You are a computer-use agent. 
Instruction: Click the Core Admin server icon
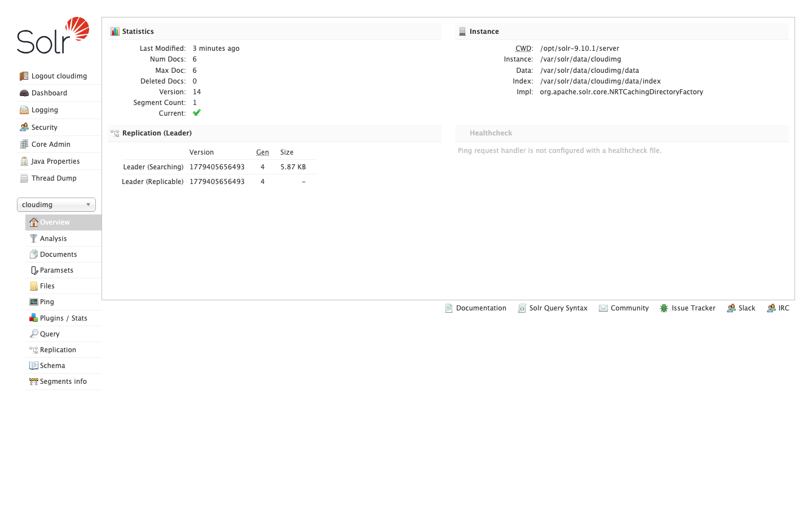coord(24,144)
